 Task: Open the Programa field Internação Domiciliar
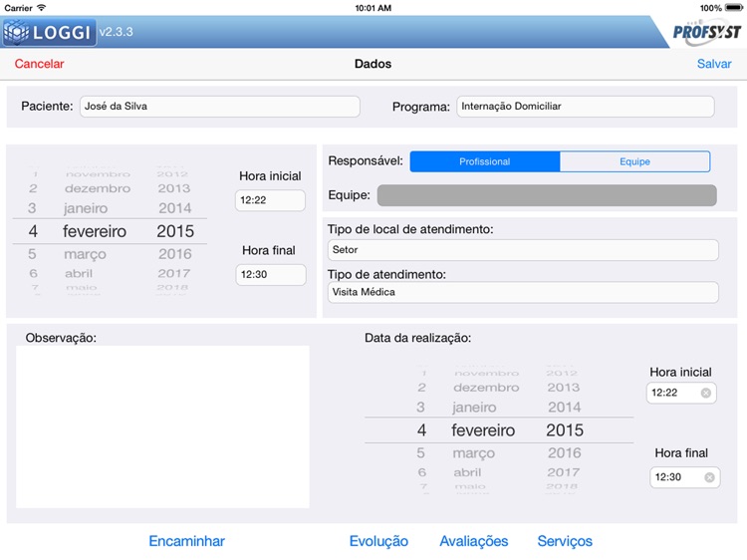[x=586, y=107]
